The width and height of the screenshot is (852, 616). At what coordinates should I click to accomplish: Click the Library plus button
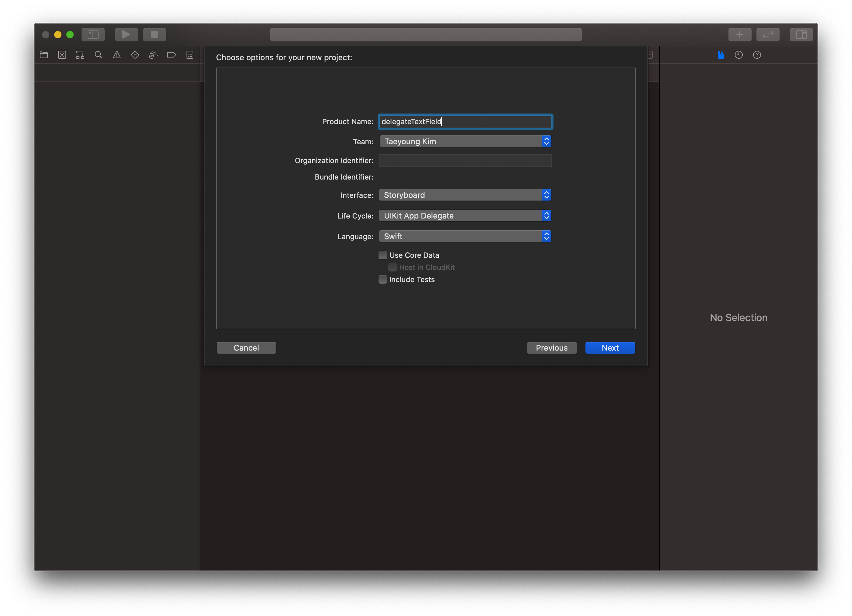pyautogui.click(x=740, y=35)
